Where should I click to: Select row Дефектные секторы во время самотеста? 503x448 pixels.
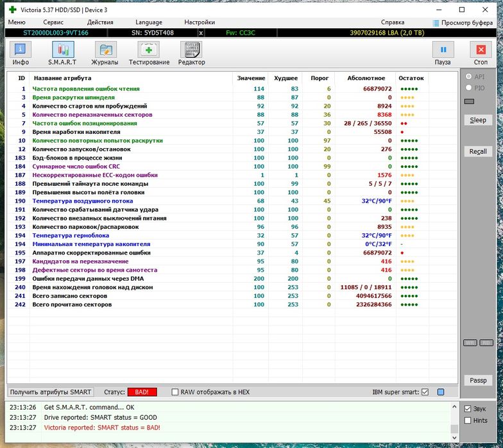click(x=232, y=270)
